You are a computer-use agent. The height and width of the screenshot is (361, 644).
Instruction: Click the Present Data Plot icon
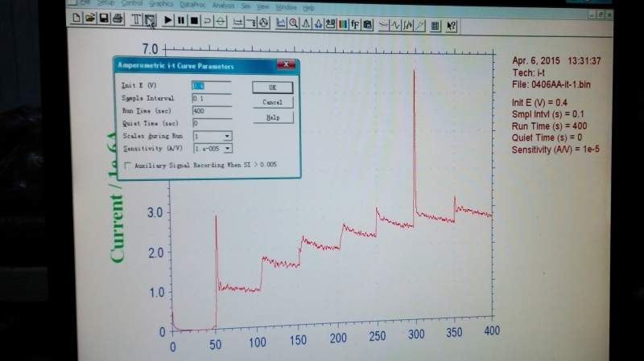click(281, 23)
